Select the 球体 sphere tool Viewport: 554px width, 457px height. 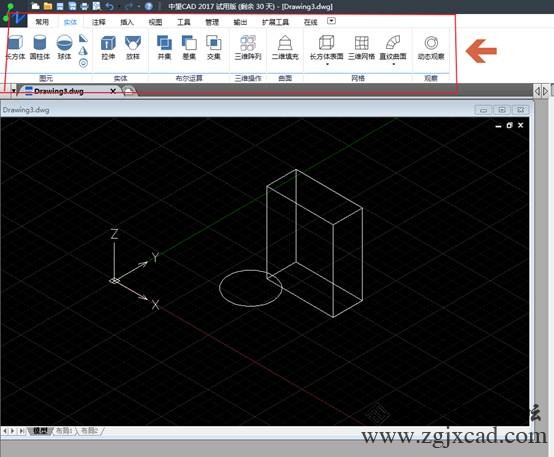point(64,47)
